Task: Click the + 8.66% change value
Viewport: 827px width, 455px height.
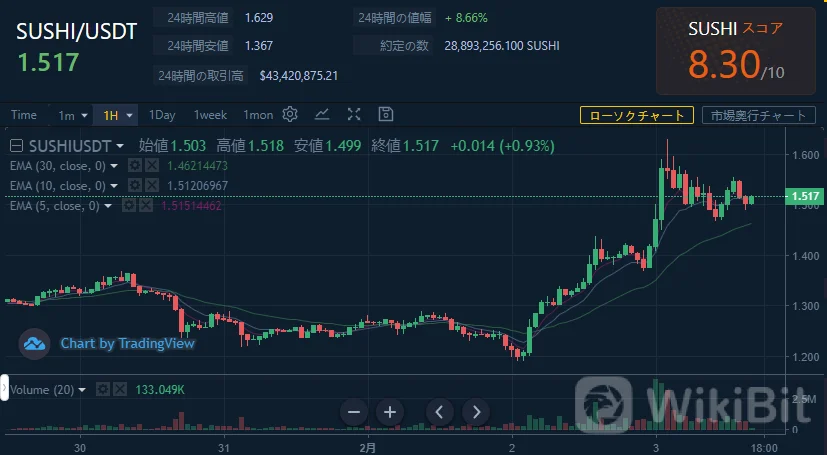Action: click(466, 17)
